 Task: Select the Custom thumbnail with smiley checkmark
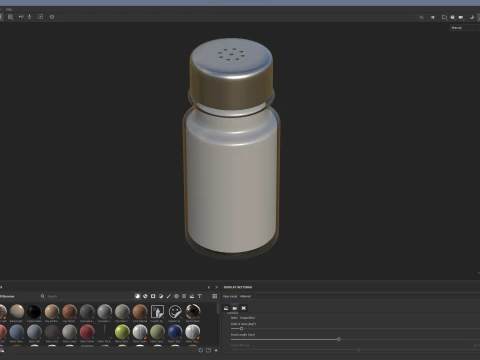pyautogui.click(x=175, y=312)
